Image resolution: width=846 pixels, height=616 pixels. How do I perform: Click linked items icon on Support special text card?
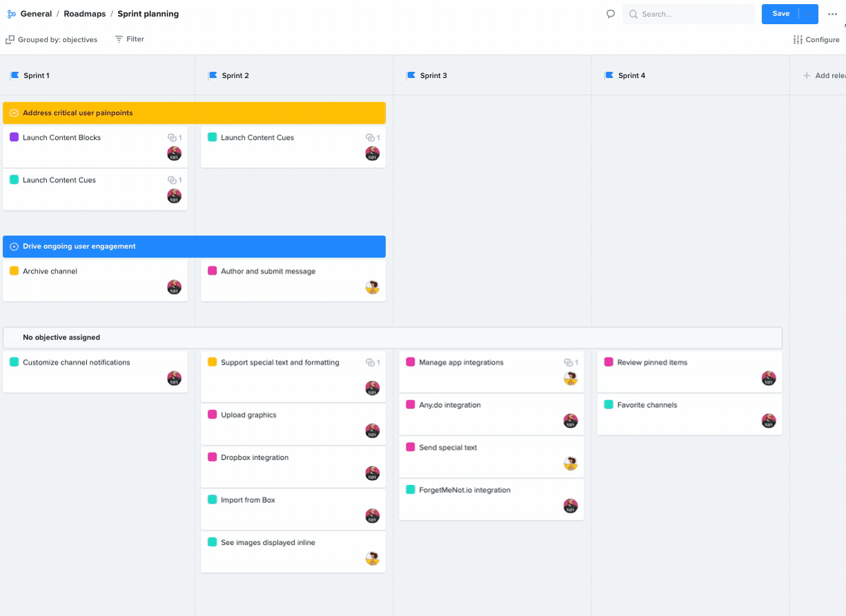[x=370, y=363]
